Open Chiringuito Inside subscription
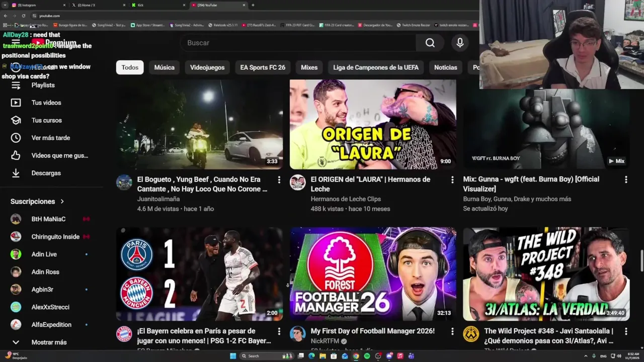Image resolution: width=644 pixels, height=362 pixels. tap(50, 237)
